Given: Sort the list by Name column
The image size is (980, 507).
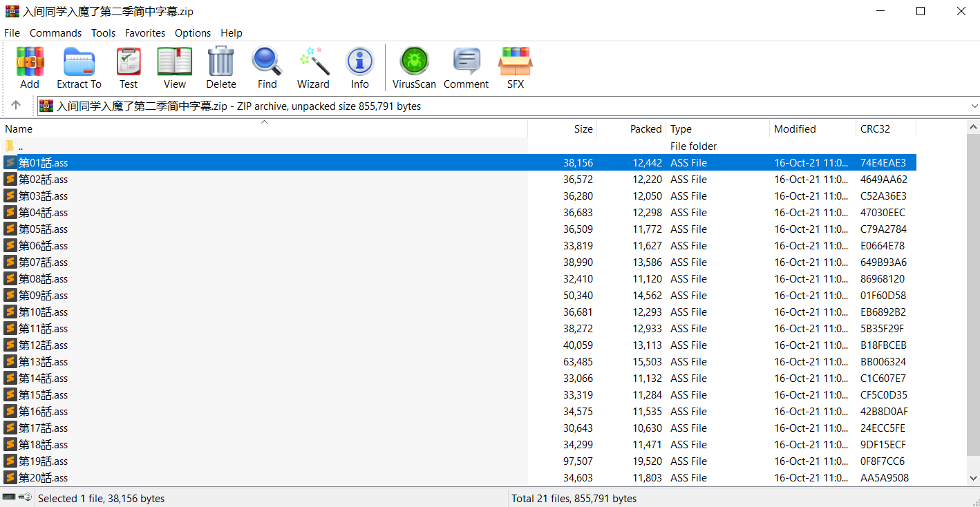Looking at the screenshot, I should [264, 129].
